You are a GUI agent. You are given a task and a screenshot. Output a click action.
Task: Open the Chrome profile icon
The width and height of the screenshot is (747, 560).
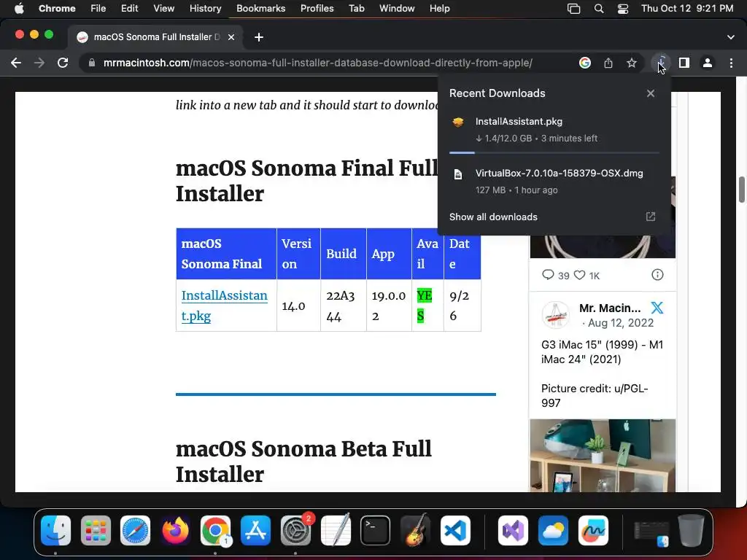(708, 63)
